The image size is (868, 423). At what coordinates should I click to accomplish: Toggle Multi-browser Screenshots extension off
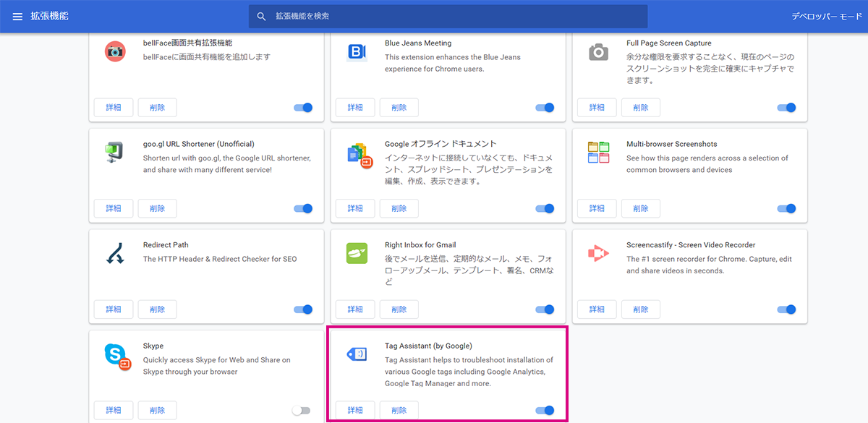pos(786,209)
